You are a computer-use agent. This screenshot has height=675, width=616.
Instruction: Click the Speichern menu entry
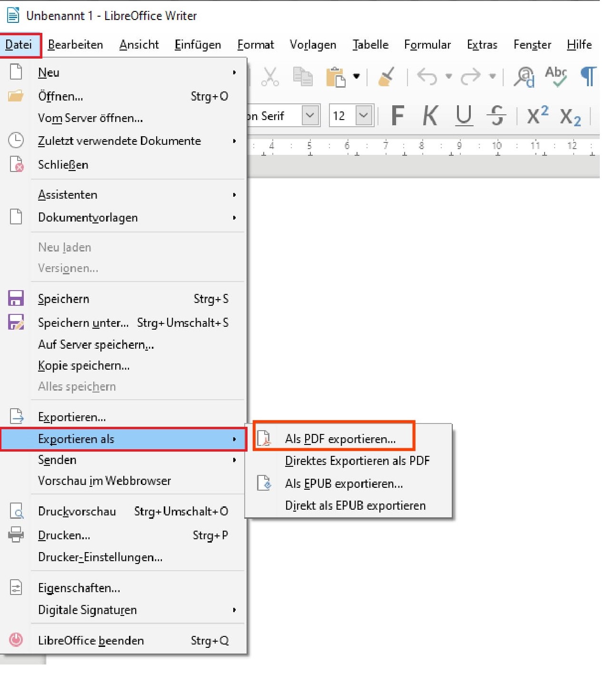(123, 299)
